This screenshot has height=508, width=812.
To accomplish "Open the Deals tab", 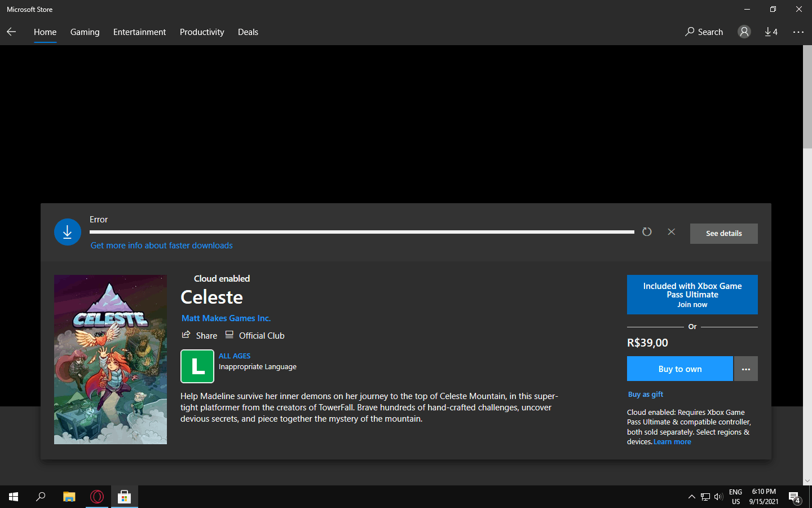I will click(248, 32).
